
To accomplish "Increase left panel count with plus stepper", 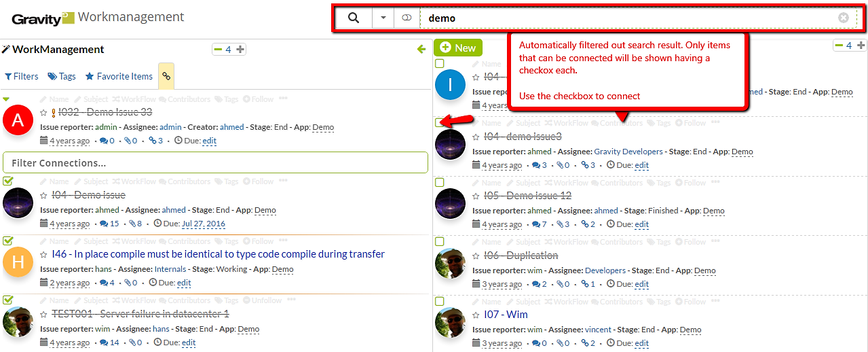I will pos(240,49).
